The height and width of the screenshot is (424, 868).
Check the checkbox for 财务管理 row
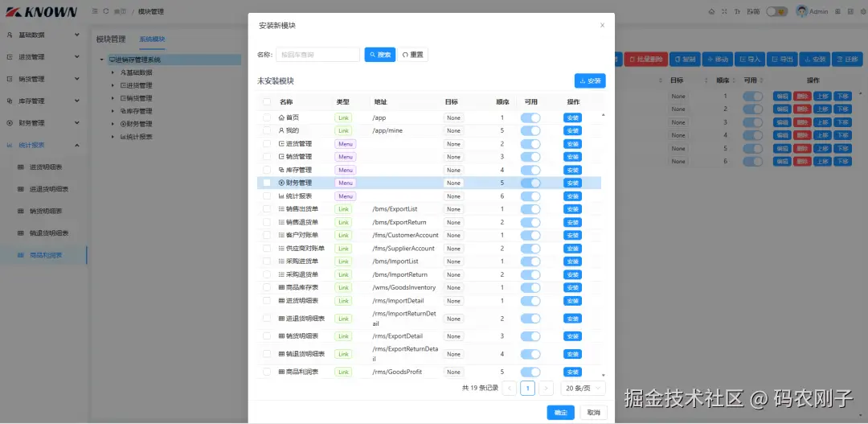[267, 183]
